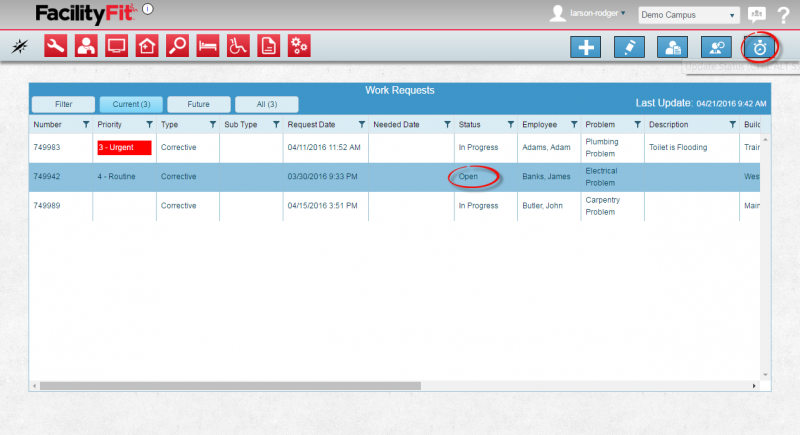The width and height of the screenshot is (800, 435).
Task: Filter the Problem column
Action: click(637, 124)
